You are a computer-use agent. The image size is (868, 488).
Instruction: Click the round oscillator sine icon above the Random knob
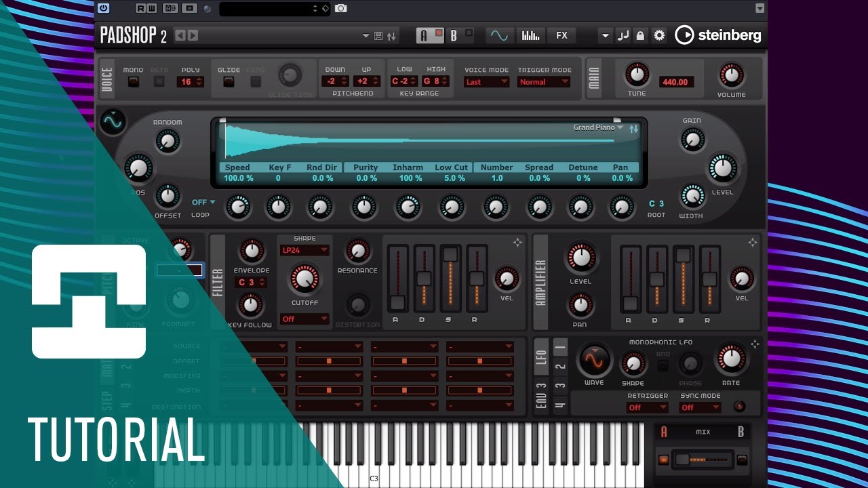click(112, 122)
